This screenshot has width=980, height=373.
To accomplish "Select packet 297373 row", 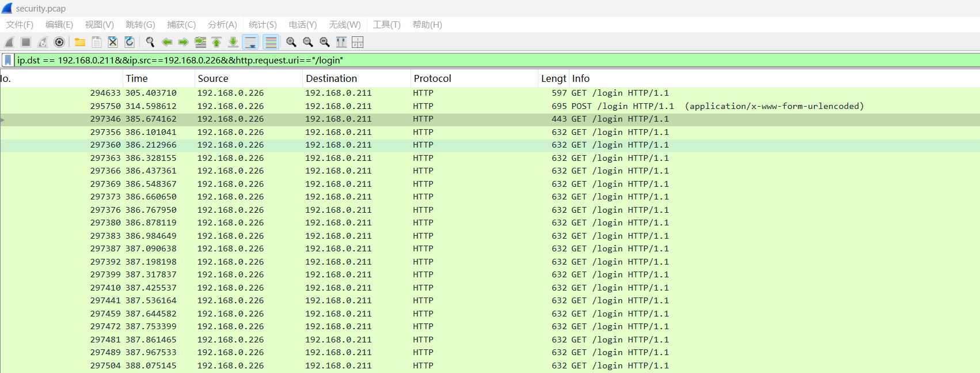I will click(x=490, y=197).
